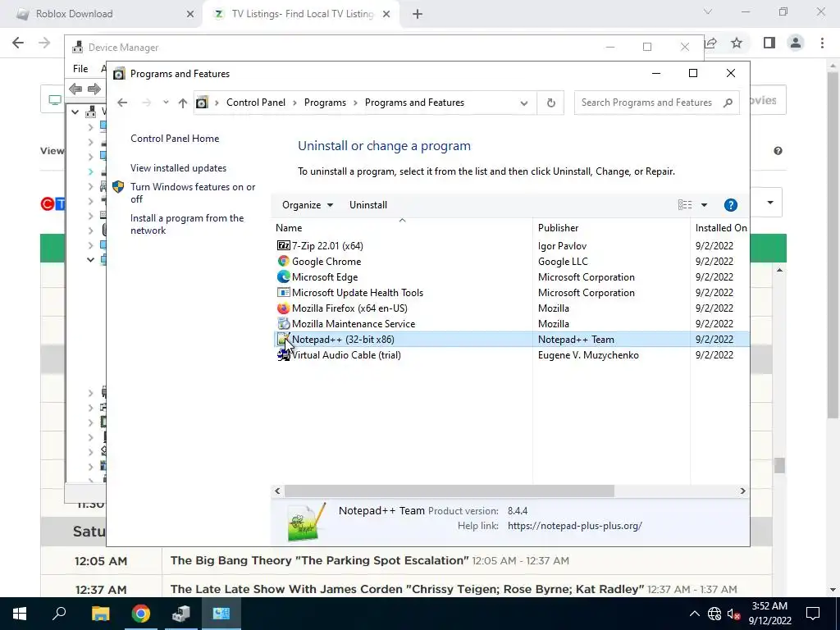
Task: Refresh the Programs and Features address bar
Action: [550, 103]
